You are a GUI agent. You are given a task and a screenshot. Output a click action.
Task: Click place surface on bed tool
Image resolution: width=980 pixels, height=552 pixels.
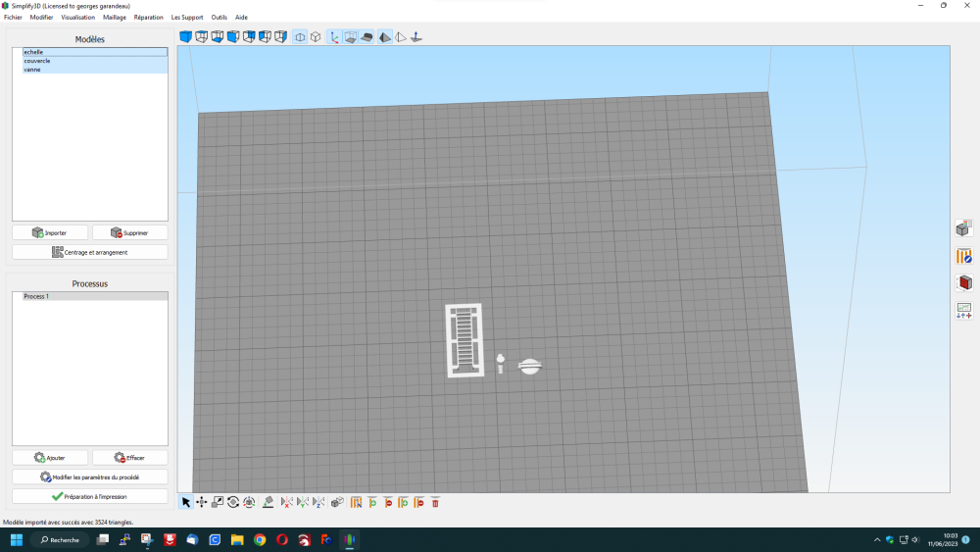[x=269, y=502]
